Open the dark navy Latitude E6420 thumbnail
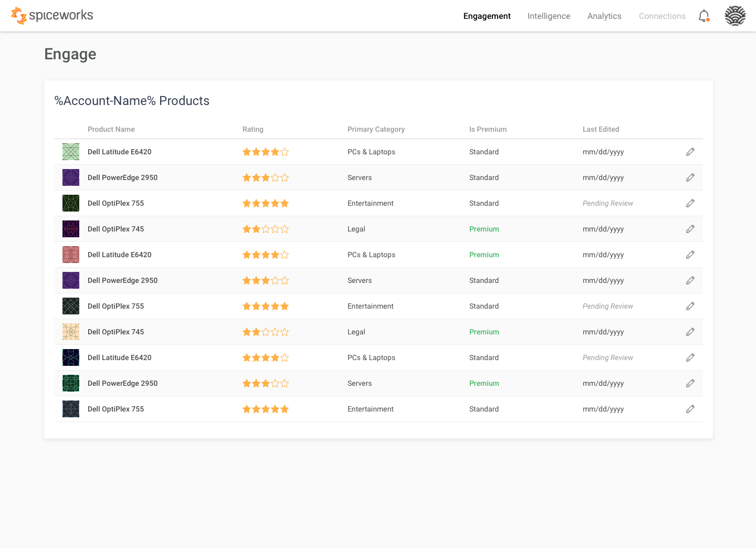 (71, 357)
